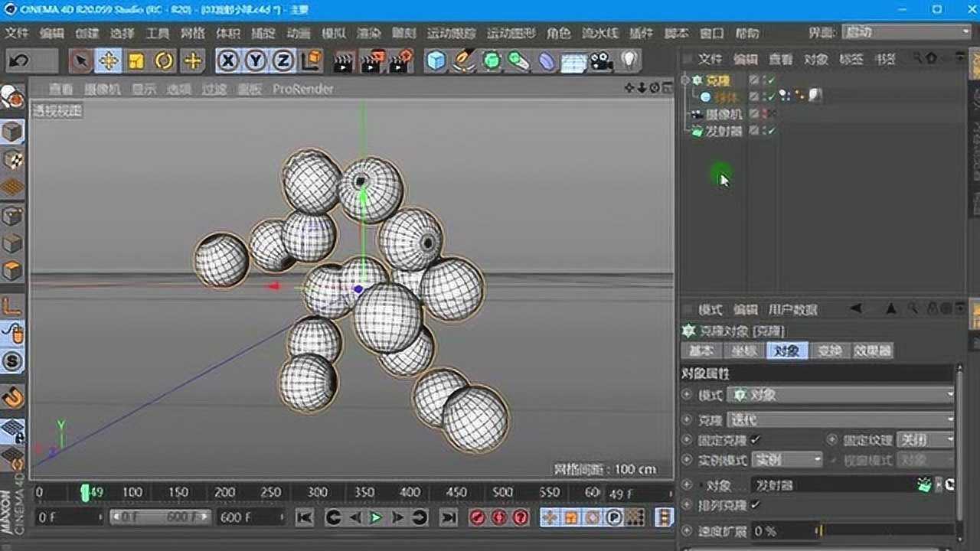980x551 pixels.
Task: Click the orange magnet snapping icon
Action: [11, 396]
